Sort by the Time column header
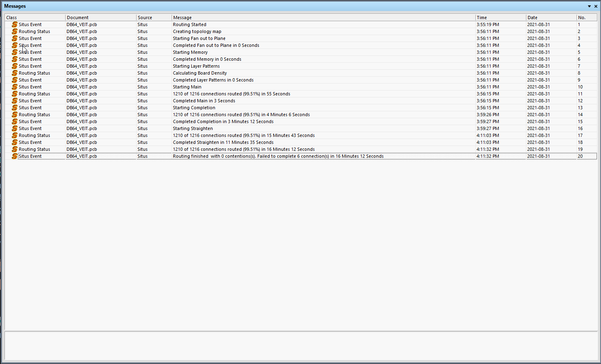601x364 pixels. click(x=501, y=18)
